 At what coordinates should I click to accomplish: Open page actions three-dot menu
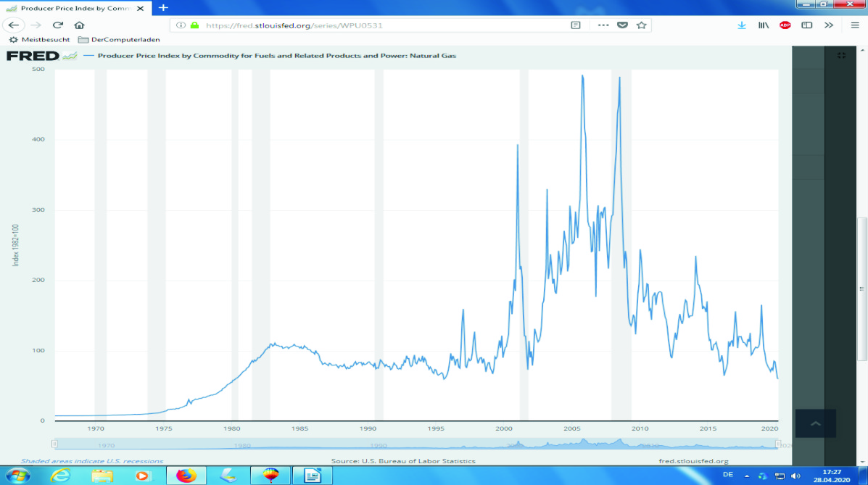(603, 25)
